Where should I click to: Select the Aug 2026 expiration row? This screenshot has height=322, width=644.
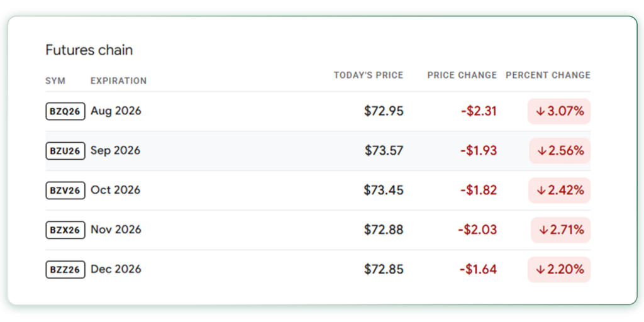[318, 111]
